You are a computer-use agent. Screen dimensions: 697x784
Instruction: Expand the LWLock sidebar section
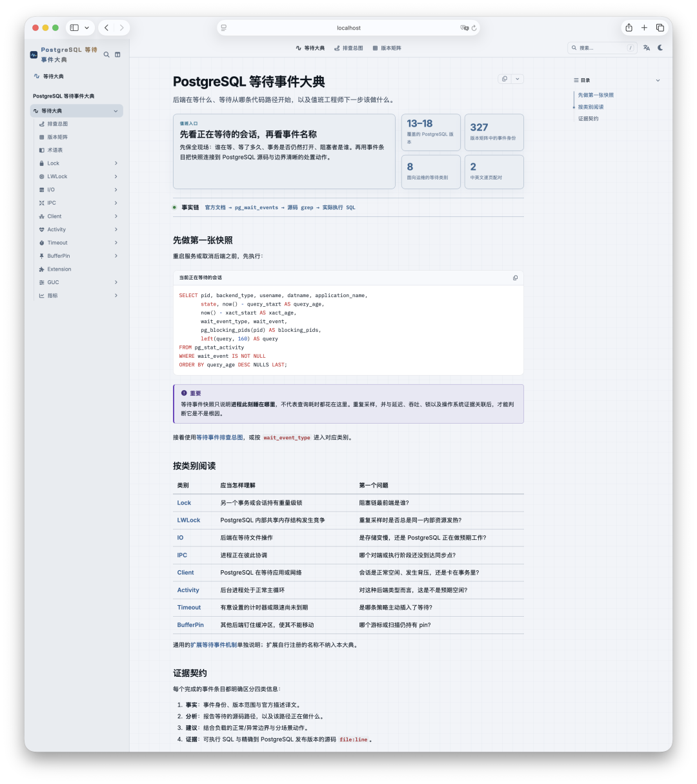coord(116,176)
